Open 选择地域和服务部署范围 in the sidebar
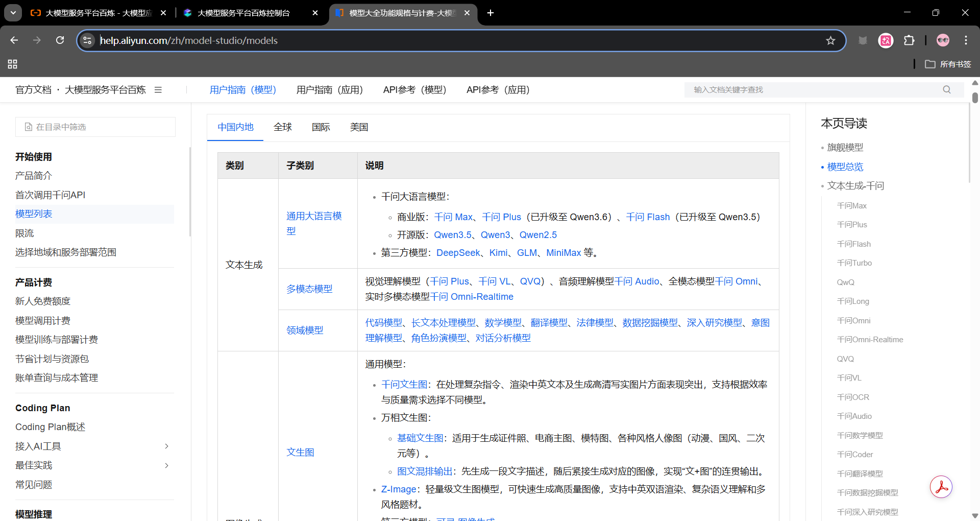Screen dimensions: 980x521 pyautogui.click(x=66, y=252)
